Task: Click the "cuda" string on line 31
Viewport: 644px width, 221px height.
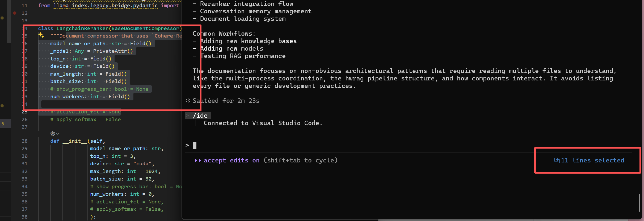Action: [142, 164]
